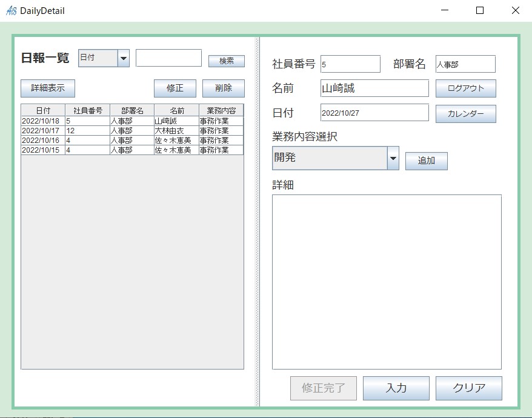Click the search keyword text field

tap(168, 58)
